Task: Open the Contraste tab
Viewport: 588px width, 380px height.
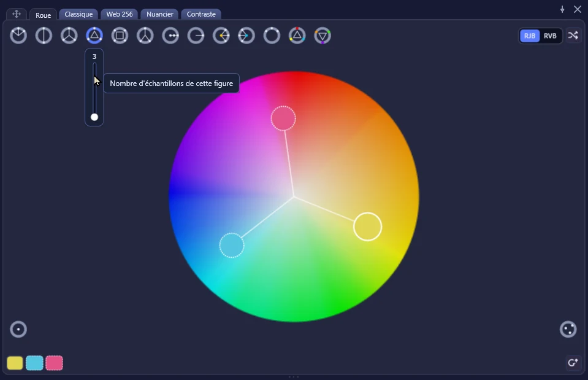Action: (201, 14)
